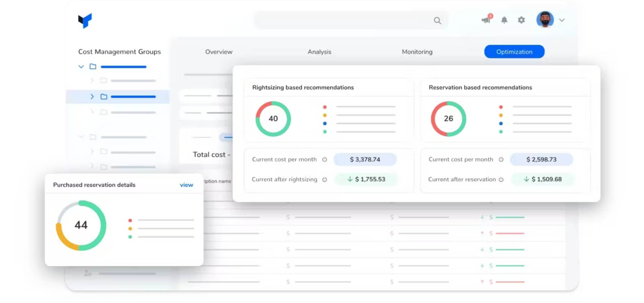Click the blue app logo

click(x=85, y=20)
